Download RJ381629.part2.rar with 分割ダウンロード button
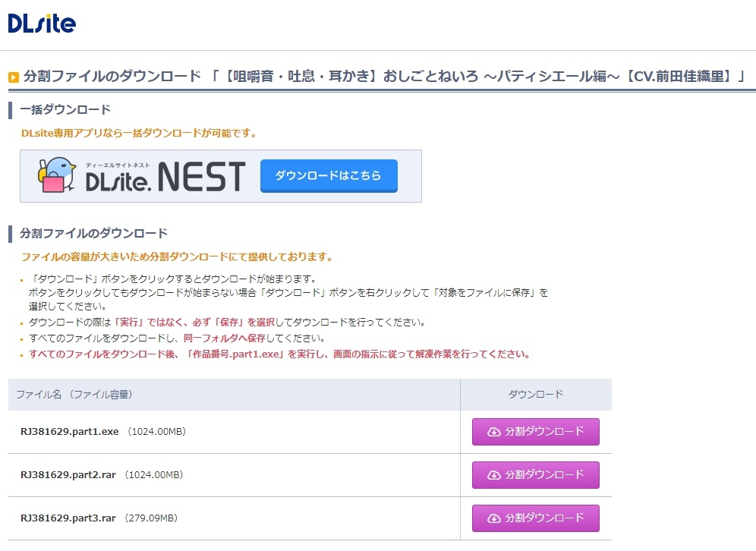The image size is (756, 551). [x=536, y=475]
